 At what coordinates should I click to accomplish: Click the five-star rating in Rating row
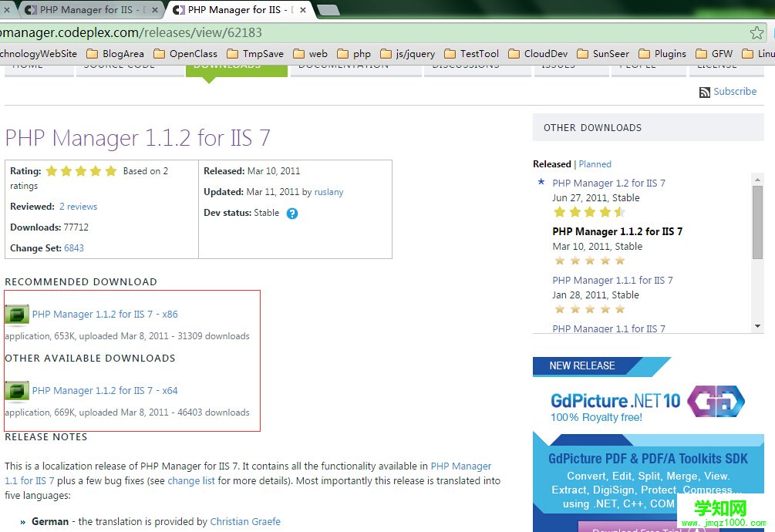pos(81,171)
